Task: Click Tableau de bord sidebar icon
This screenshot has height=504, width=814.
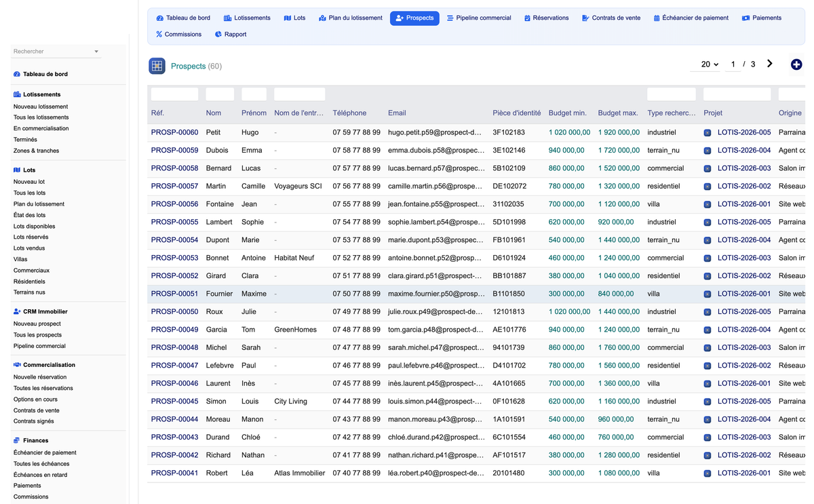Action: pos(17,74)
